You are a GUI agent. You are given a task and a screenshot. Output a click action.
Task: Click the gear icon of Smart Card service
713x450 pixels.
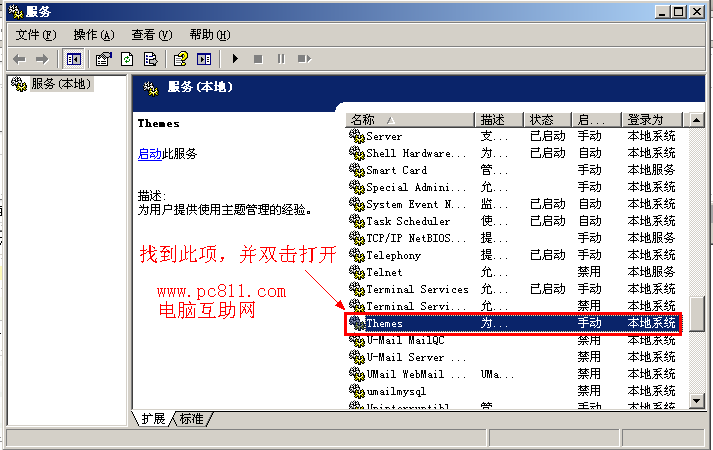pyautogui.click(x=357, y=170)
